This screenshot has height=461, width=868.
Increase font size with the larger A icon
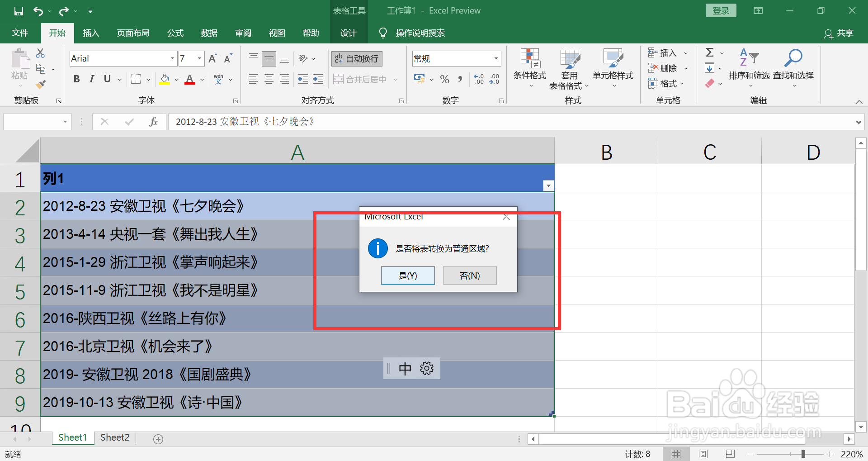coord(212,58)
